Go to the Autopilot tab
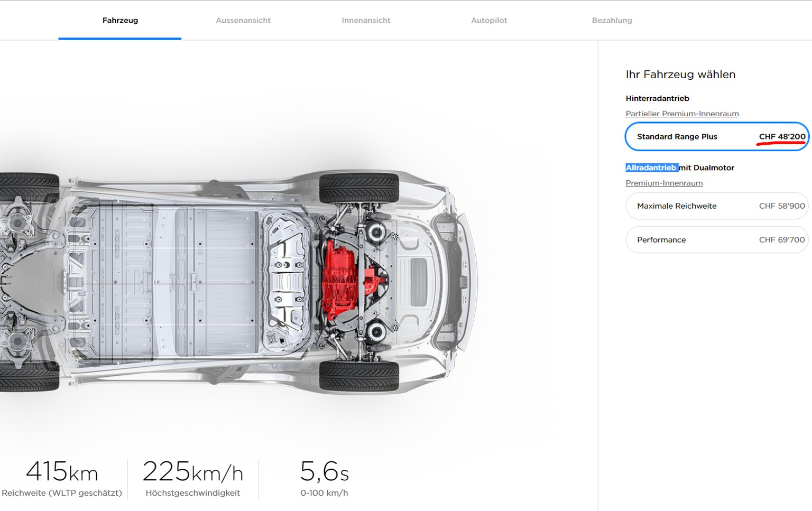Viewport: 812px width, 511px height. pos(488,20)
